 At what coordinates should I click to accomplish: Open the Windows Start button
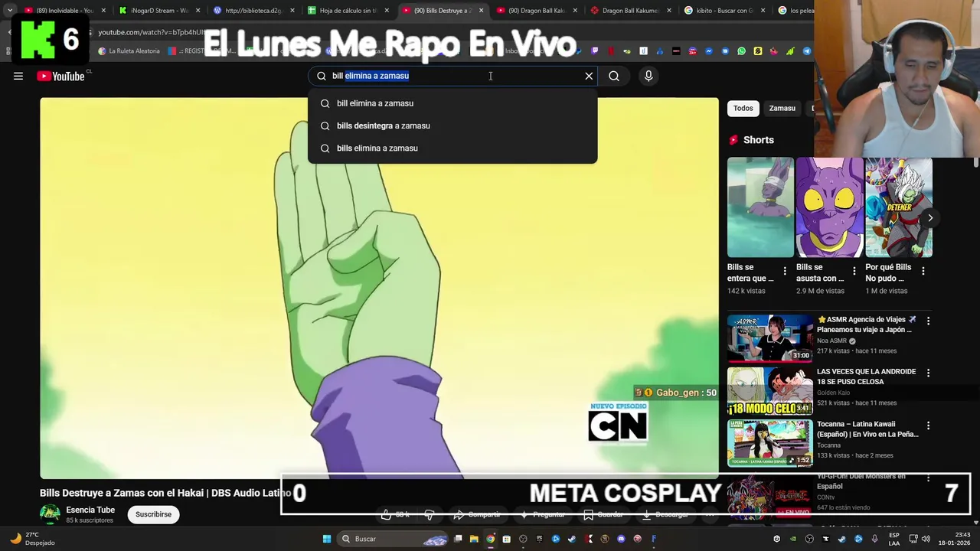(327, 539)
